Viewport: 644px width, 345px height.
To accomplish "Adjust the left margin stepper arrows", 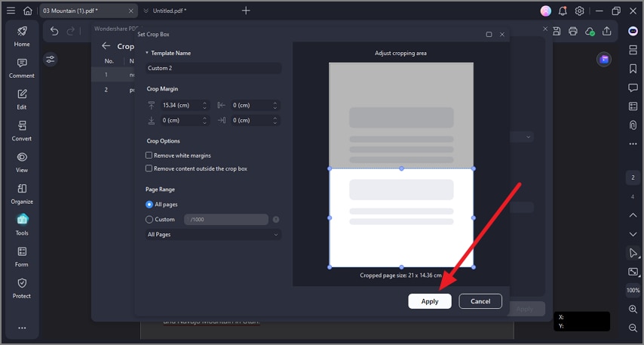I will (x=274, y=105).
